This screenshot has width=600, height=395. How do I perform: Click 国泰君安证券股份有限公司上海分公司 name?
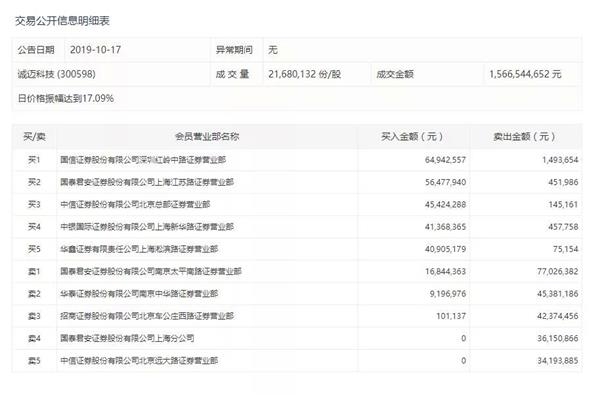tap(127, 338)
